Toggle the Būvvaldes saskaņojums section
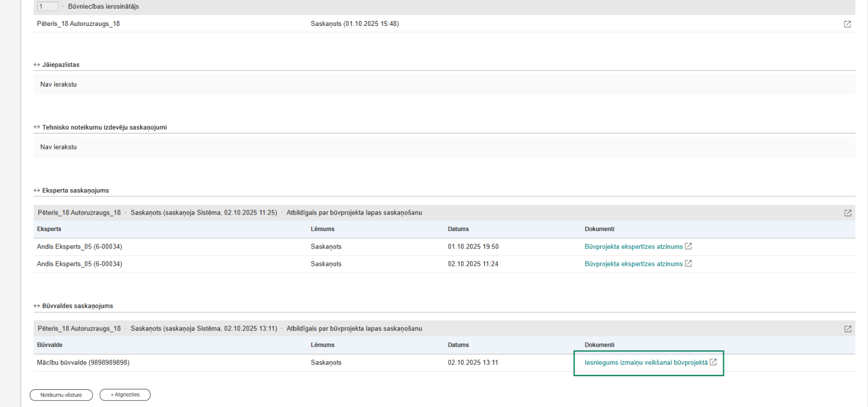 pyautogui.click(x=37, y=306)
